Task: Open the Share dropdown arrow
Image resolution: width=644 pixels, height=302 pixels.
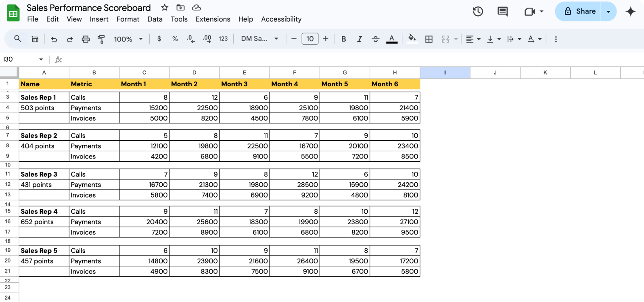Action: [608, 11]
